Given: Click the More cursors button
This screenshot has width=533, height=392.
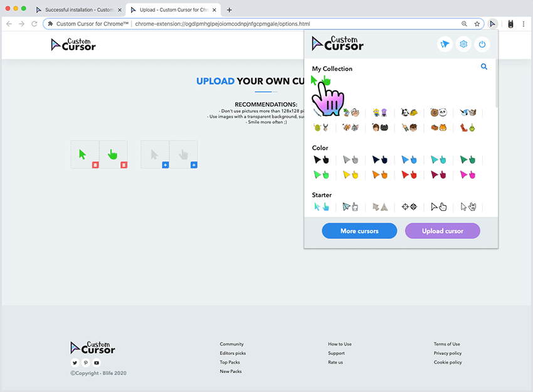Looking at the screenshot, I should (359, 231).
